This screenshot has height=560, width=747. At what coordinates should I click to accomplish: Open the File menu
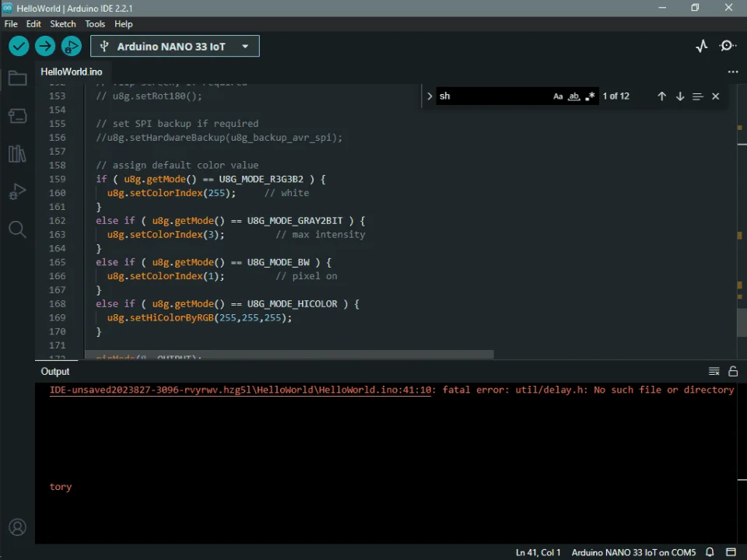pos(11,24)
